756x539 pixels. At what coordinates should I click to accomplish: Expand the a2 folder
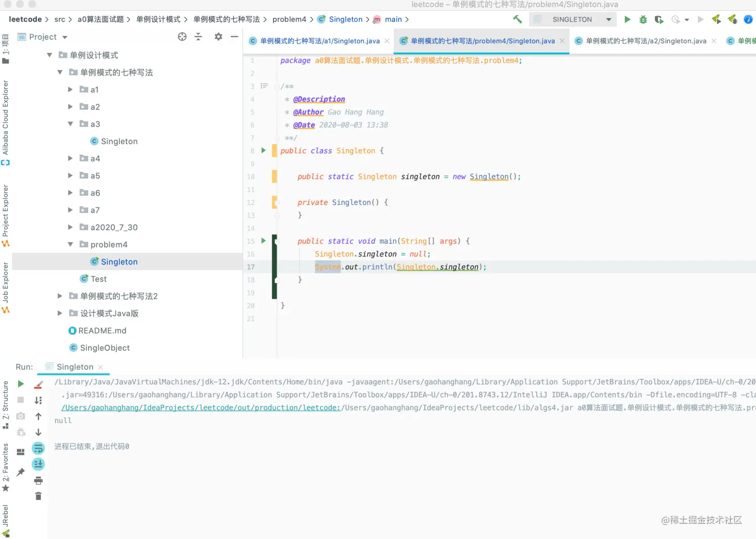tap(71, 106)
